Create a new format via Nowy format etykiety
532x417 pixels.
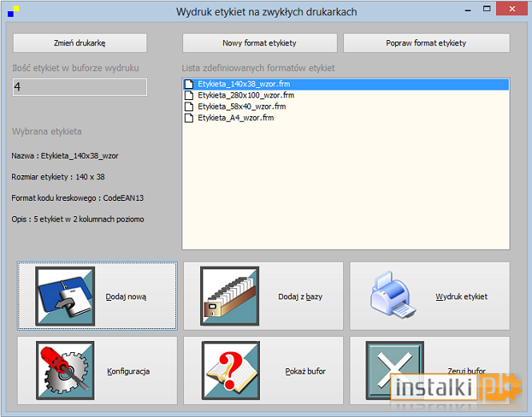(259, 42)
